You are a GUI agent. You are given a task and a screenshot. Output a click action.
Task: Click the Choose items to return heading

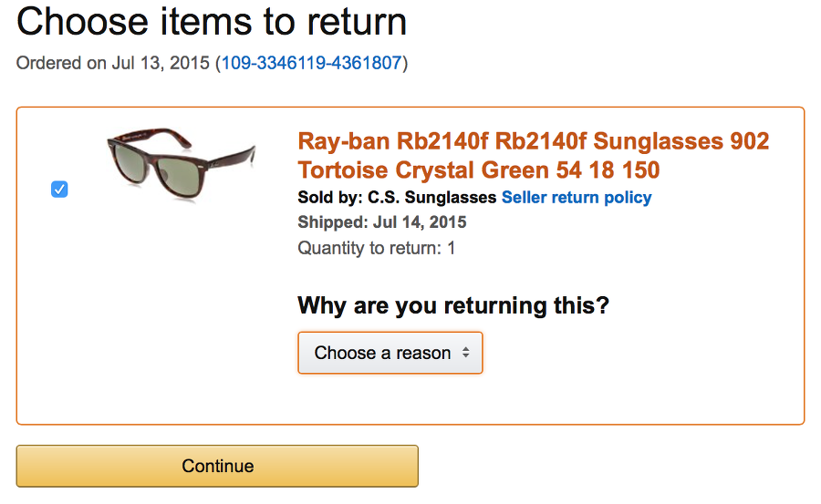point(212,22)
